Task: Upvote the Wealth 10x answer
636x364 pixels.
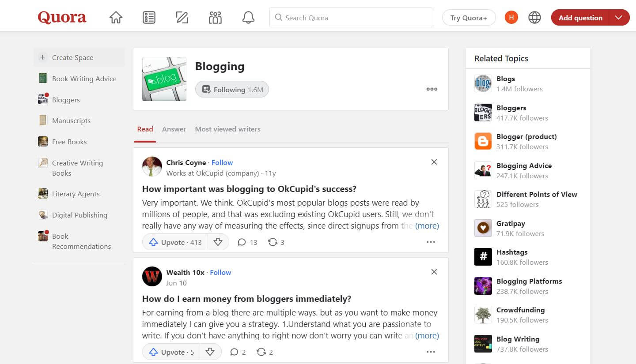Action: pos(171,352)
